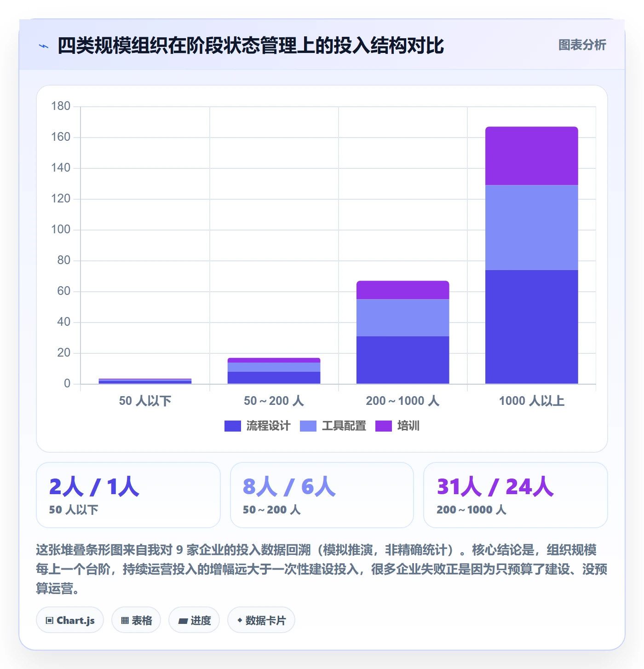
Task: Click the description paragraph starting with 这张堆叠条形图
Action: coord(322,569)
